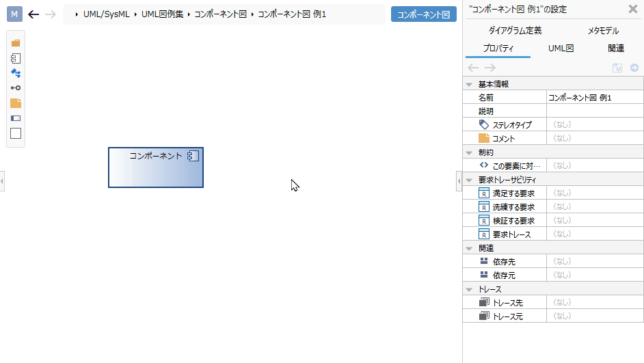Click the properties panel back arrow
The image size is (644, 363).
(x=473, y=68)
